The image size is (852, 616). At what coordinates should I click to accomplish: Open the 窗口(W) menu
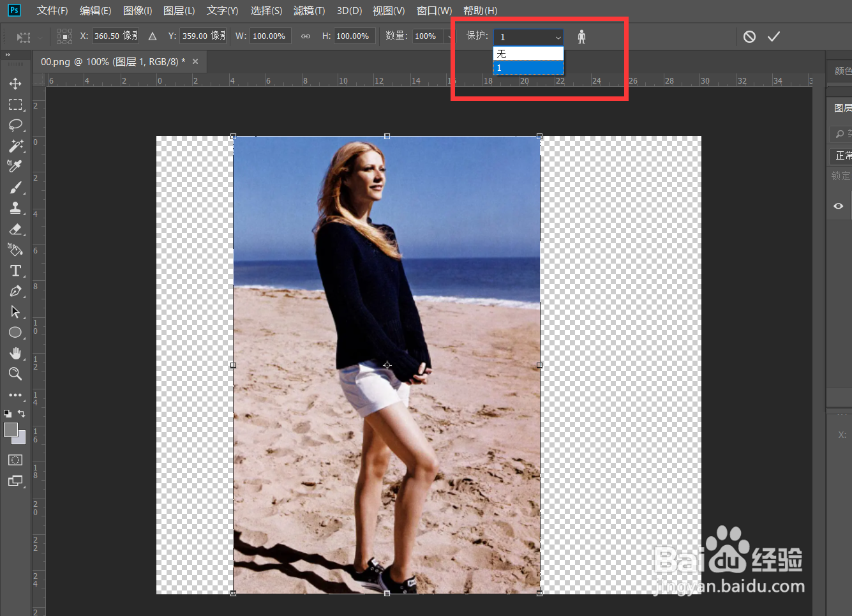(x=434, y=10)
